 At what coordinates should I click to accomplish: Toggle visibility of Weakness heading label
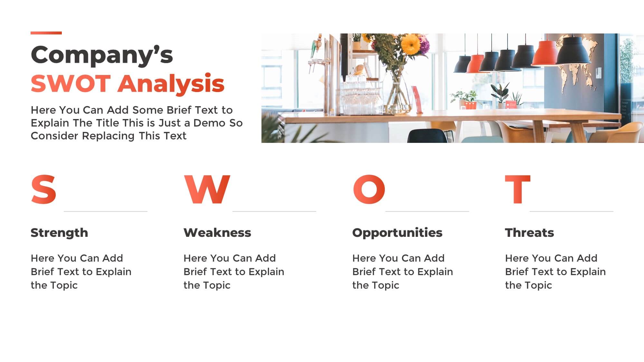pyautogui.click(x=218, y=232)
